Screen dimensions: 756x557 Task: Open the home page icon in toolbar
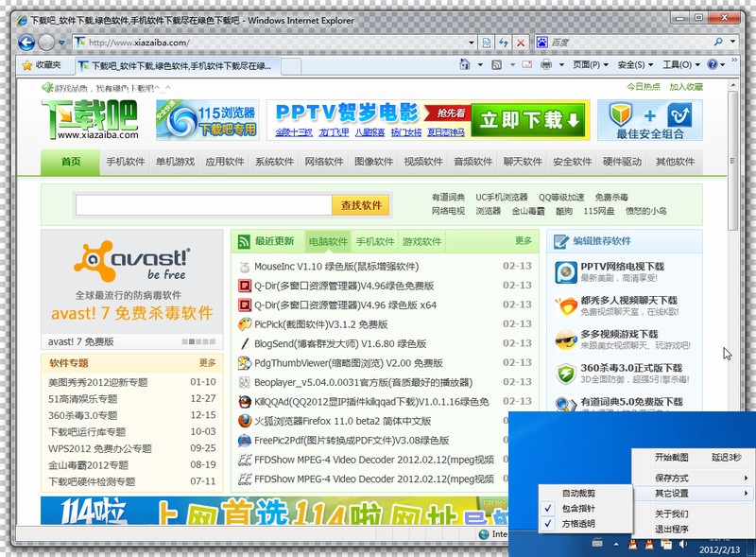(x=465, y=64)
